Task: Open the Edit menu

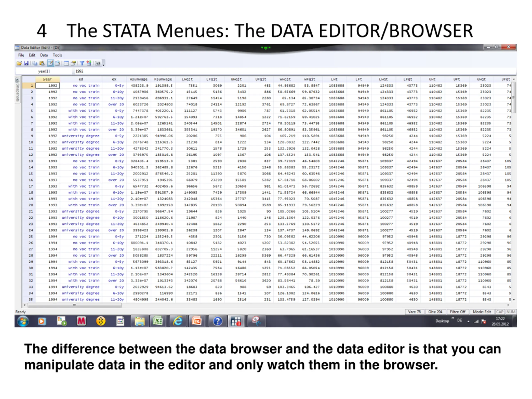Action: coord(32,55)
